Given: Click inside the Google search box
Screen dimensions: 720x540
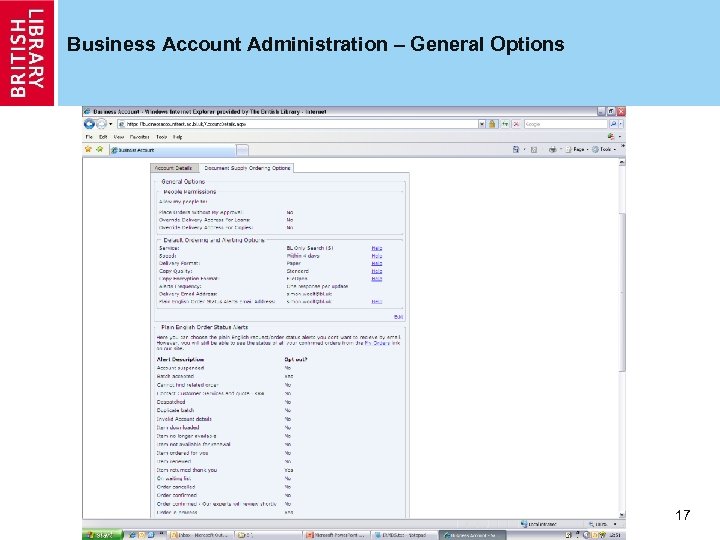Looking at the screenshot, I should (565, 124).
